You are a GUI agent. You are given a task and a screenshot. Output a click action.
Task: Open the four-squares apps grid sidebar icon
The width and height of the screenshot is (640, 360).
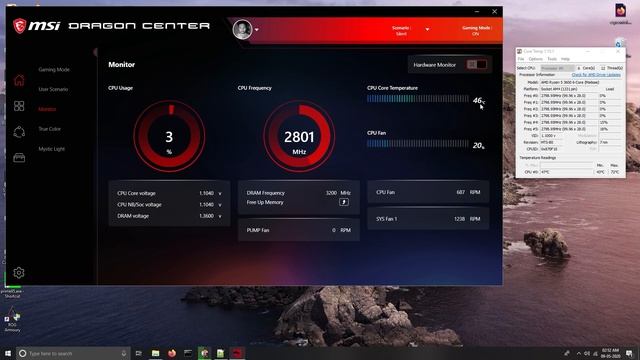19,106
